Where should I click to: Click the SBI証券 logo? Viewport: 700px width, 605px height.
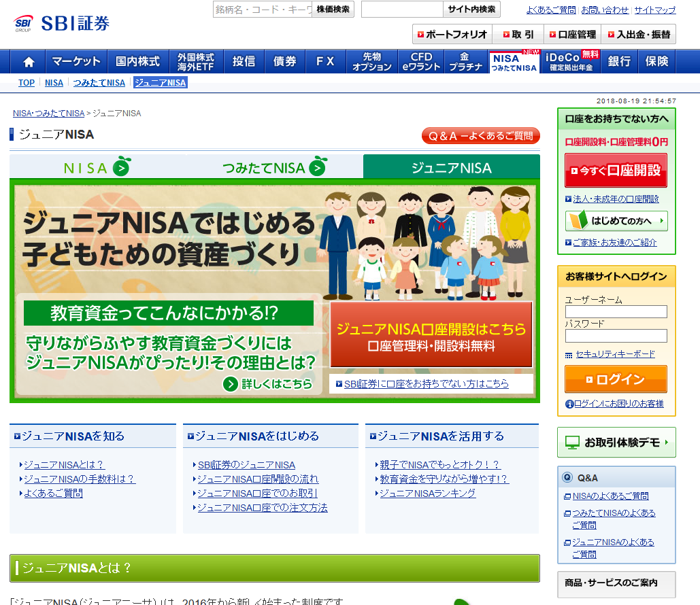click(x=62, y=23)
